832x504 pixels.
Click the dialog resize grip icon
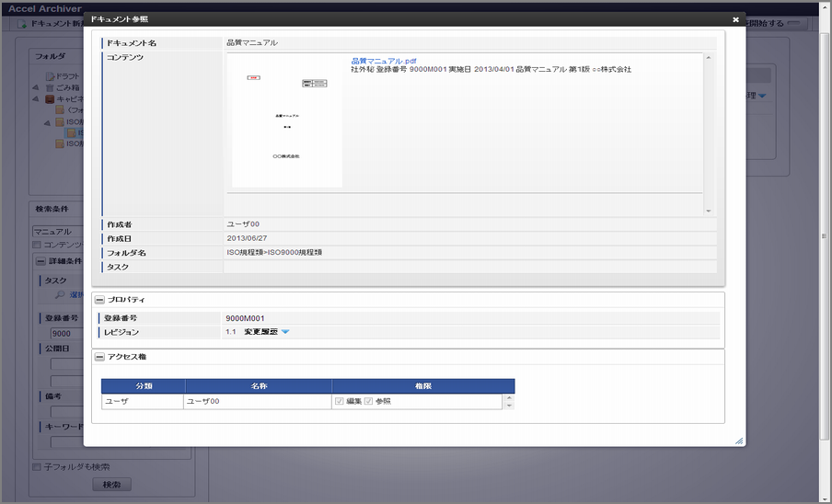coord(739,441)
